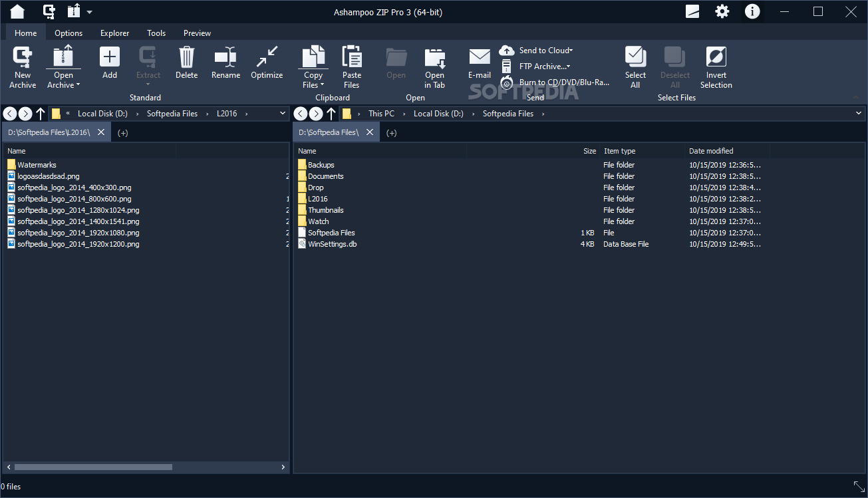Click the Select All icon

(635, 57)
